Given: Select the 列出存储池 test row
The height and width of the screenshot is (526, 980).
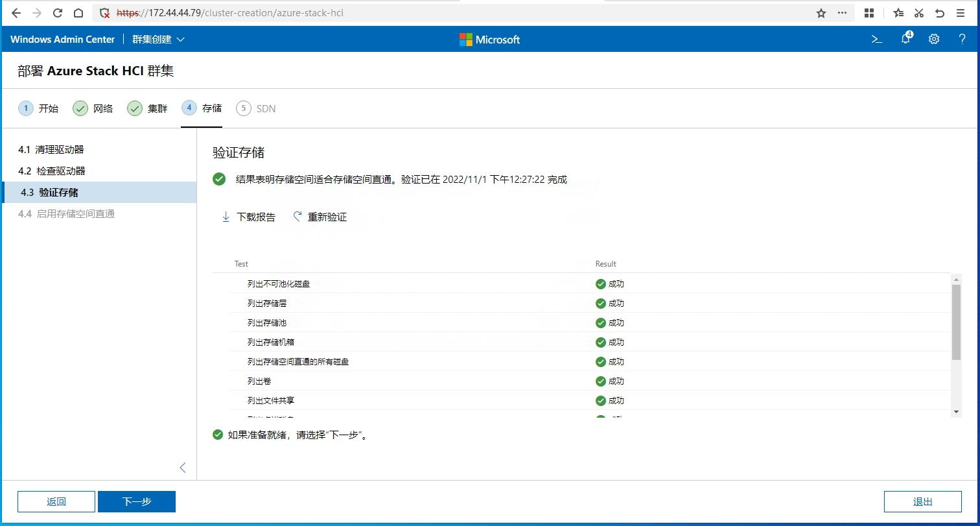Looking at the screenshot, I should 590,322.
